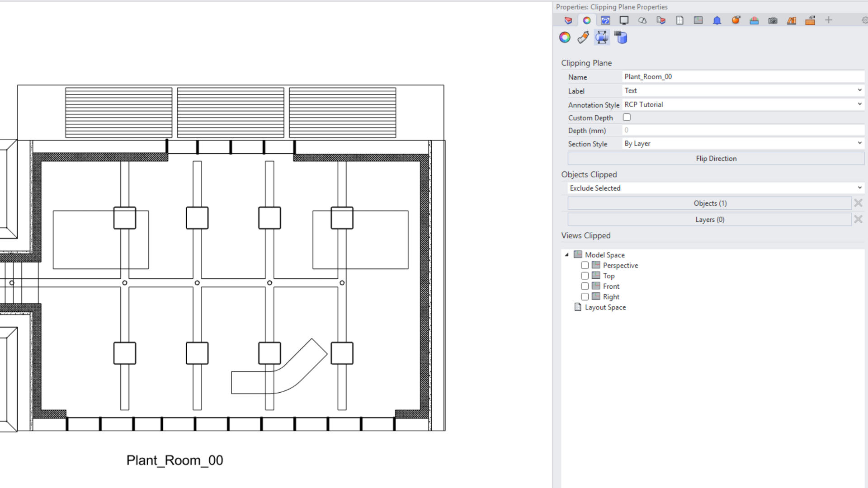Clear clipped objects with the X button
The width and height of the screenshot is (868, 488).
tap(858, 203)
